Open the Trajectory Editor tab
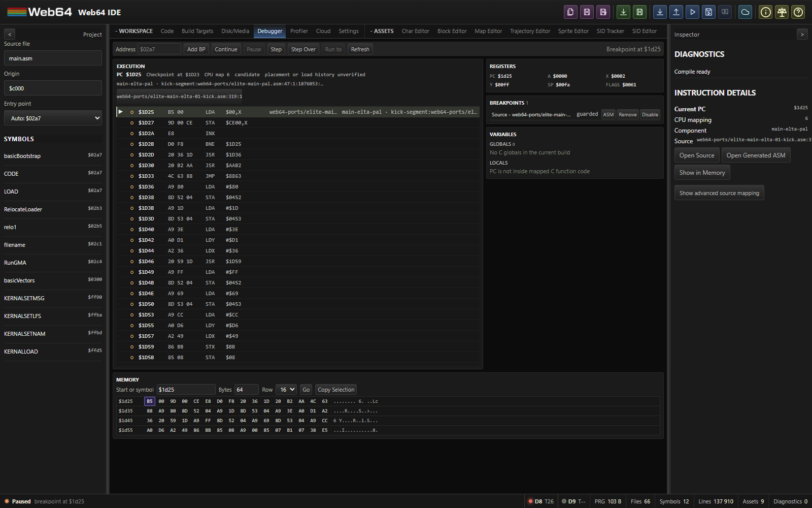Image resolution: width=812 pixels, height=508 pixels. coord(530,31)
